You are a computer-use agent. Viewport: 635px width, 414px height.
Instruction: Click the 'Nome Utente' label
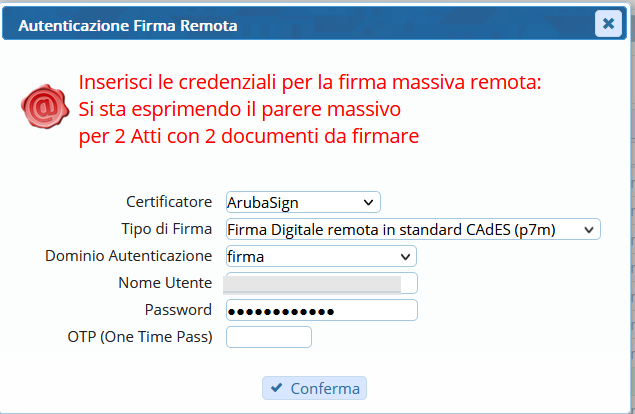click(165, 283)
